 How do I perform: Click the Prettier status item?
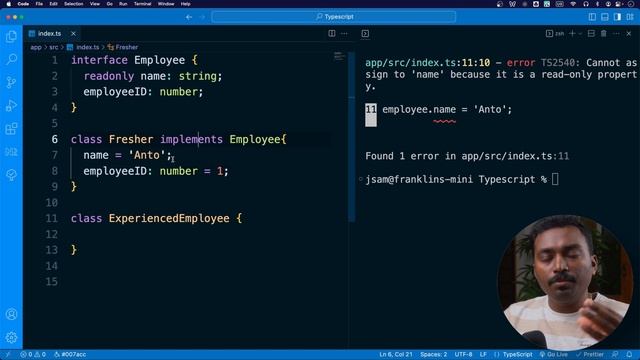click(x=590, y=354)
